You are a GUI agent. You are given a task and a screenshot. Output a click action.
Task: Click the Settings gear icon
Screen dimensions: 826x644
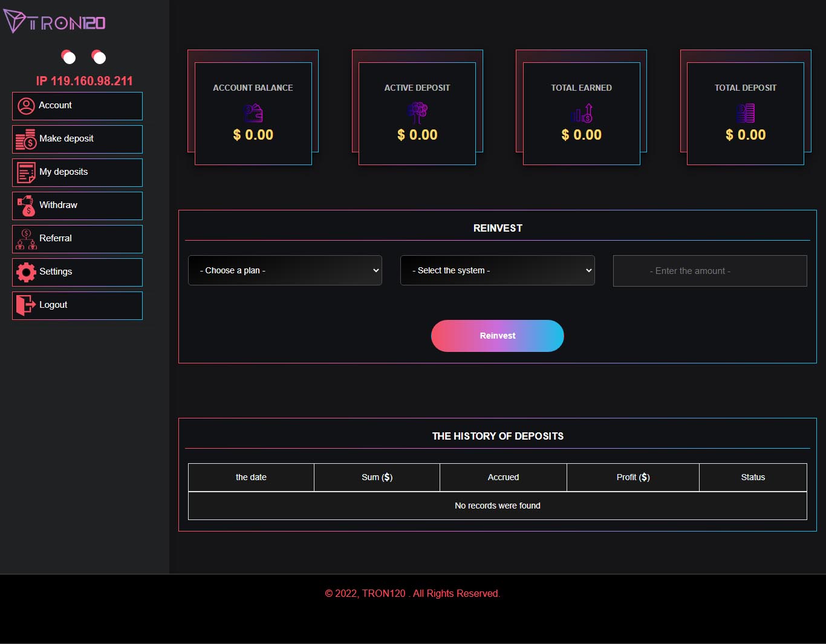tap(26, 272)
